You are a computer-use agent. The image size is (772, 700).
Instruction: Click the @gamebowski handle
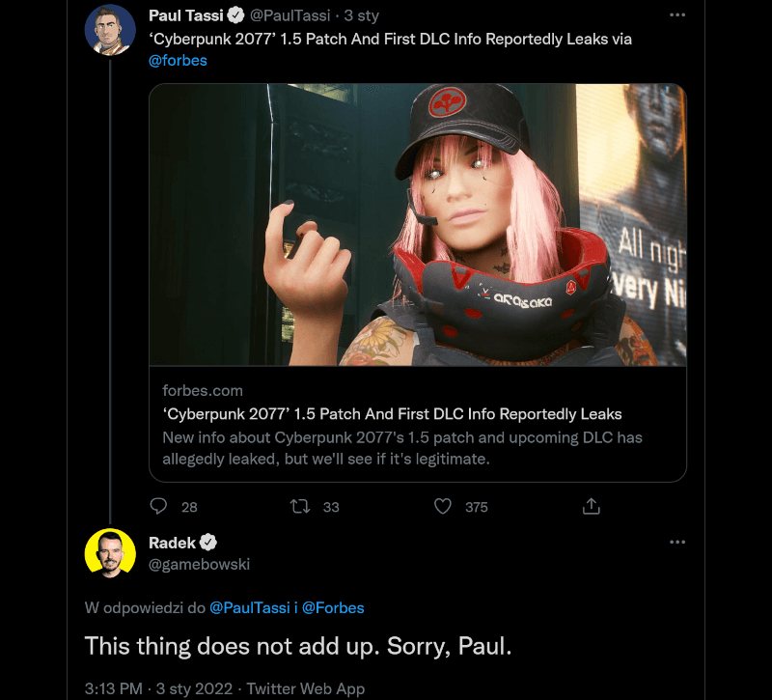tap(199, 564)
